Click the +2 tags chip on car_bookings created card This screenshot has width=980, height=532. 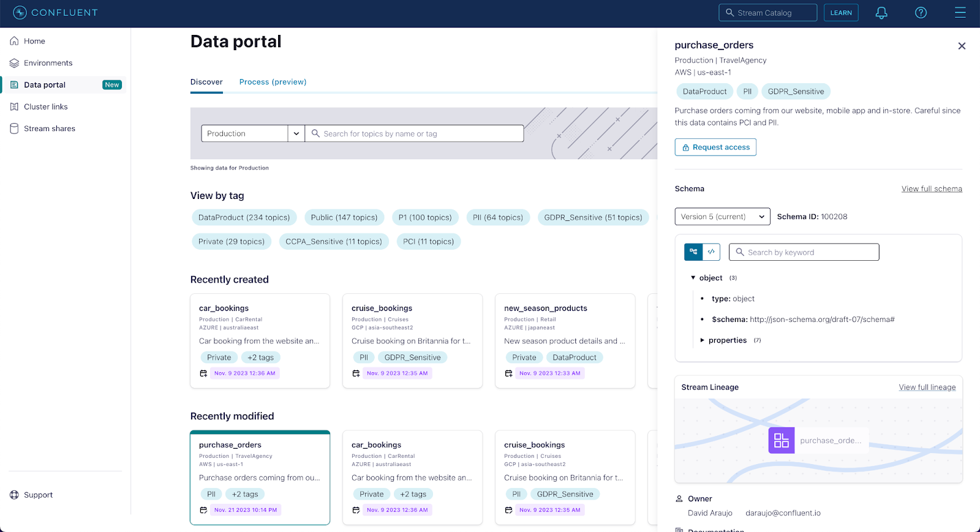(260, 358)
